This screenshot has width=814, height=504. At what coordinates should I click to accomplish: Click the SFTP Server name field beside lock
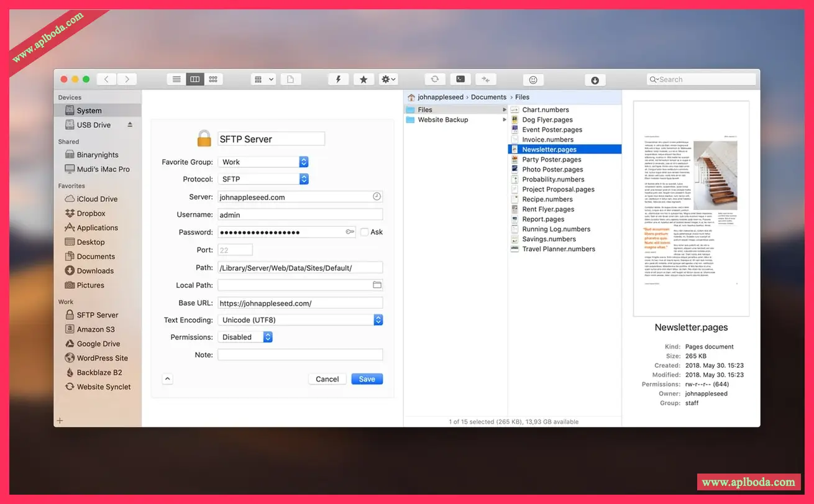pyautogui.click(x=271, y=139)
